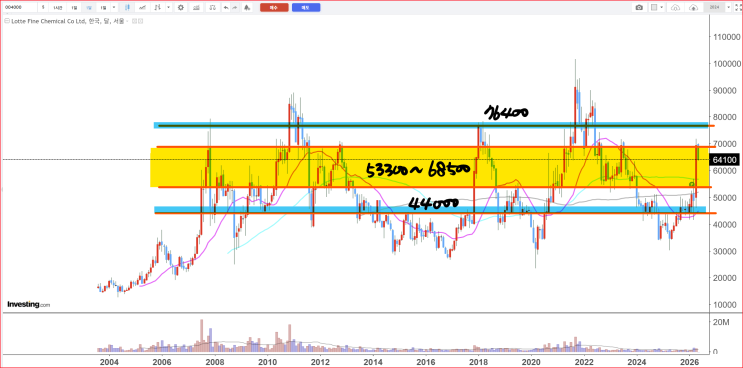Open chart settings gear icon
The image size is (743, 368).
pyautogui.click(x=181, y=7)
